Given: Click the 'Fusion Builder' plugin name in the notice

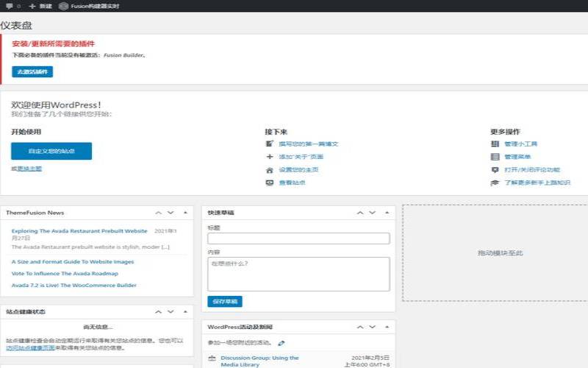Looking at the screenshot, I should pyautogui.click(x=123, y=55).
